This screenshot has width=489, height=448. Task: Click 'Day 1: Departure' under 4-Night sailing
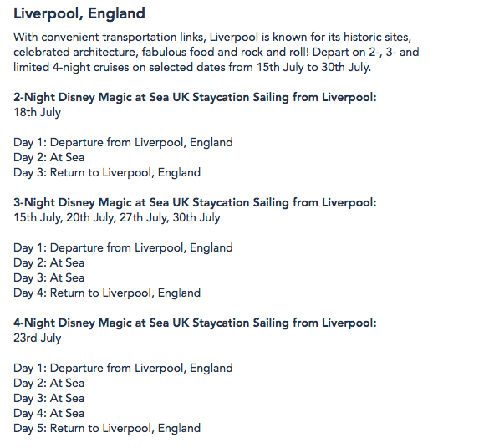[123, 369]
